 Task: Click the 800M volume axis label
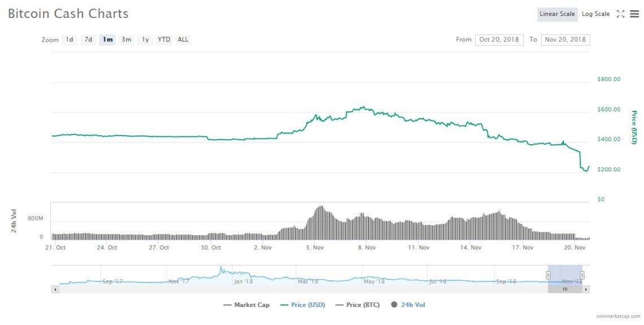click(x=36, y=219)
